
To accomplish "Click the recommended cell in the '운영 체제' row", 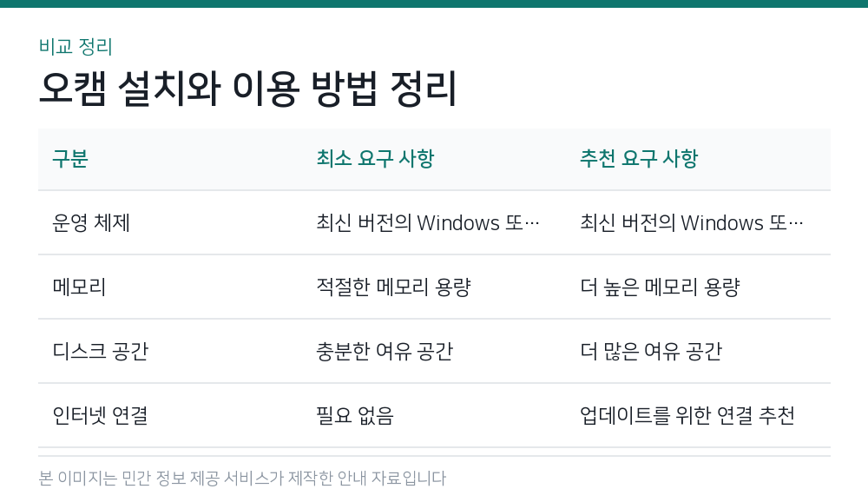I will coord(692,222).
